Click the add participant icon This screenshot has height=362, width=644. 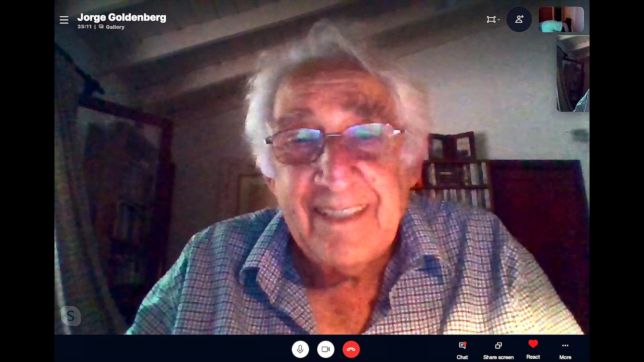(x=519, y=19)
